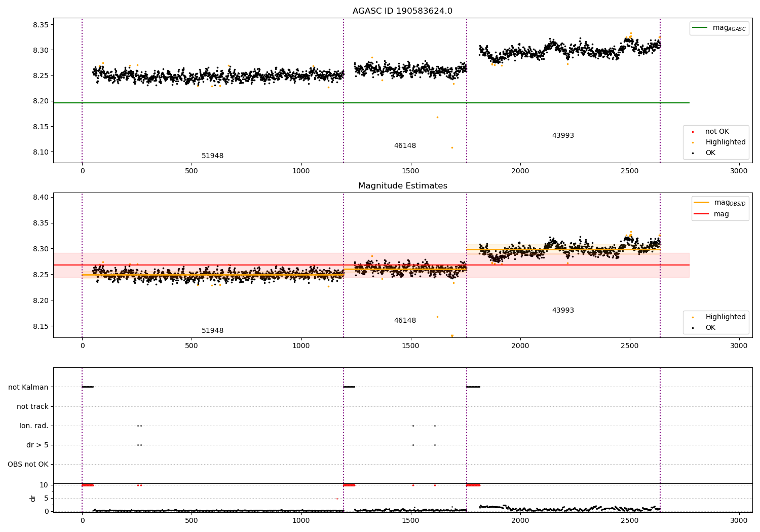Image resolution: width=760 pixels, height=532 pixels.
Task: Click obsid label 46148 in top plot
Action: pos(405,146)
